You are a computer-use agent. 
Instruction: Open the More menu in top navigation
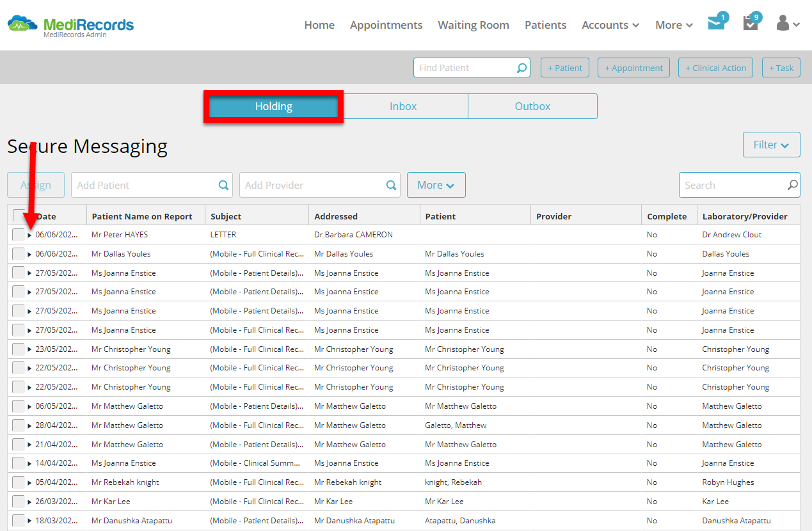pos(674,25)
